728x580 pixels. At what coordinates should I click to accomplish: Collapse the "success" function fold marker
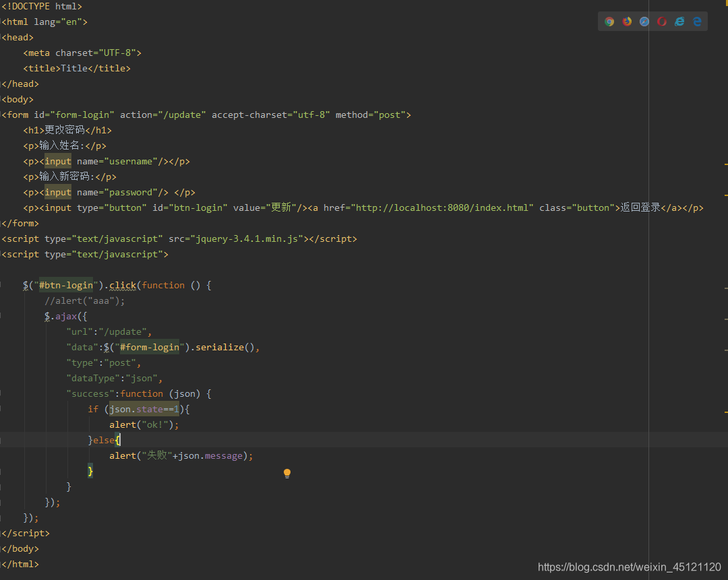[x=1, y=393]
